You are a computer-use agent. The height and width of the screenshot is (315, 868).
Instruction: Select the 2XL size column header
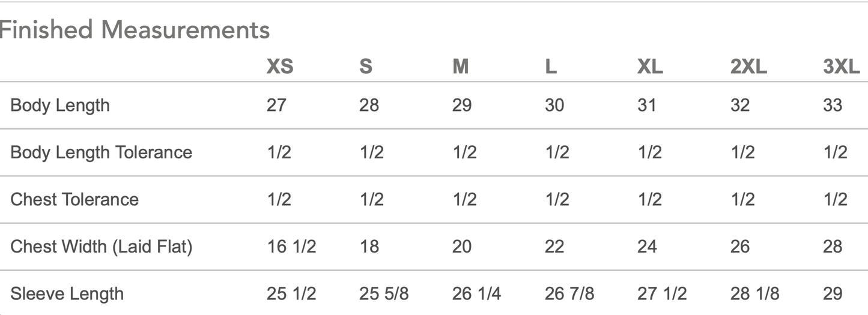[748, 67]
